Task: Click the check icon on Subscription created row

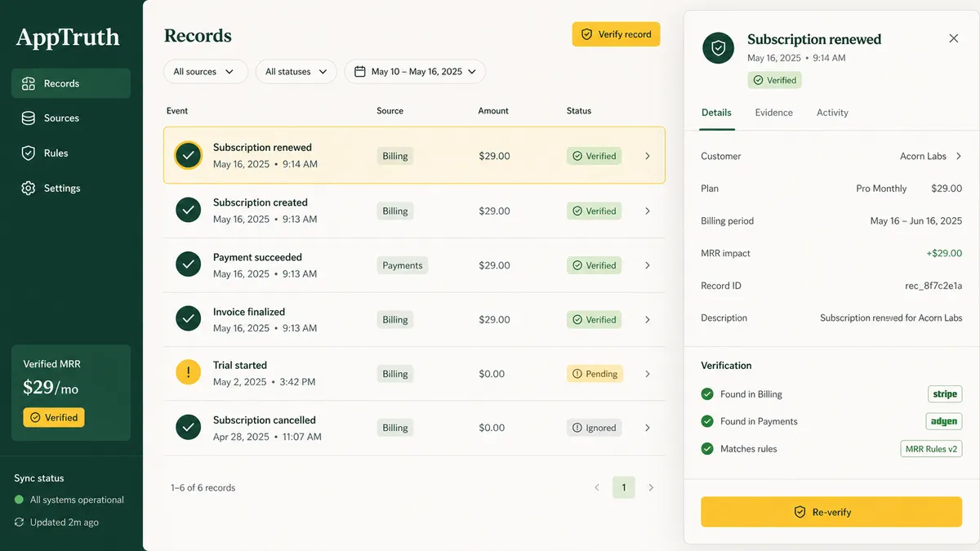Action: pos(189,211)
